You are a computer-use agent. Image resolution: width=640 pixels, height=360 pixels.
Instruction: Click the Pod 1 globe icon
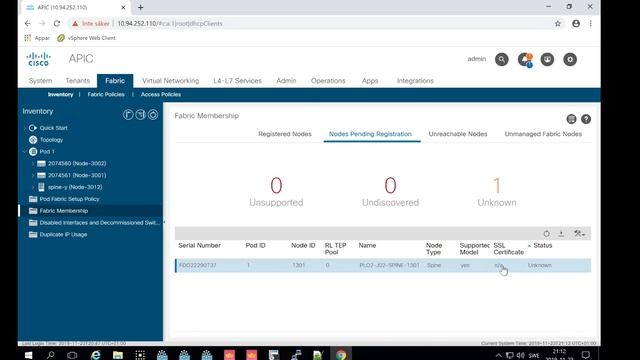point(33,151)
